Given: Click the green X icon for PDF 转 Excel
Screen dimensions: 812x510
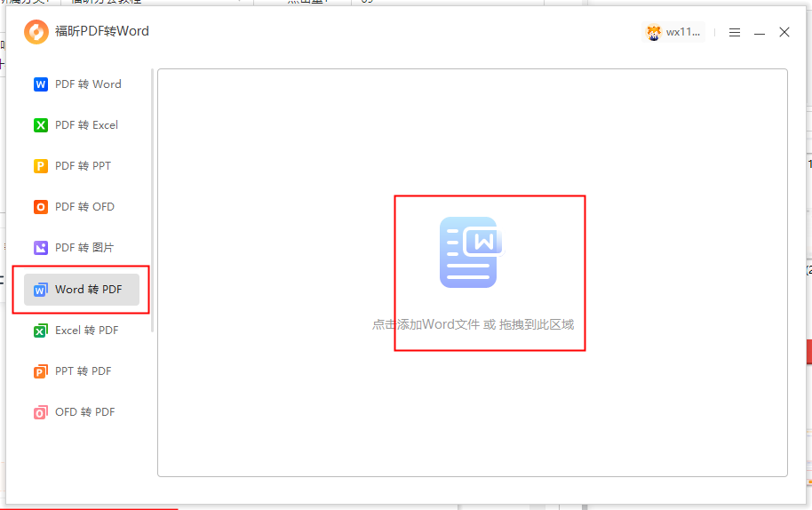Looking at the screenshot, I should click(41, 125).
